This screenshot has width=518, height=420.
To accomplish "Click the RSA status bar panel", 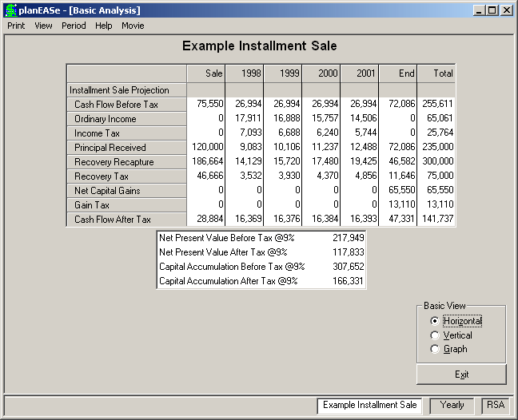I will click(495, 405).
